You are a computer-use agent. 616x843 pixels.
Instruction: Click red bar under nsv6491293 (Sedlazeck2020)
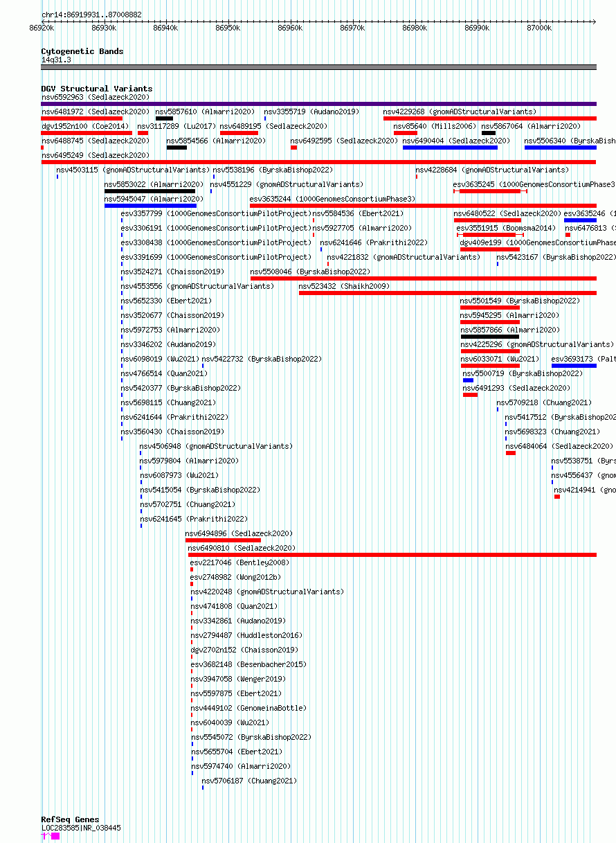click(470, 395)
